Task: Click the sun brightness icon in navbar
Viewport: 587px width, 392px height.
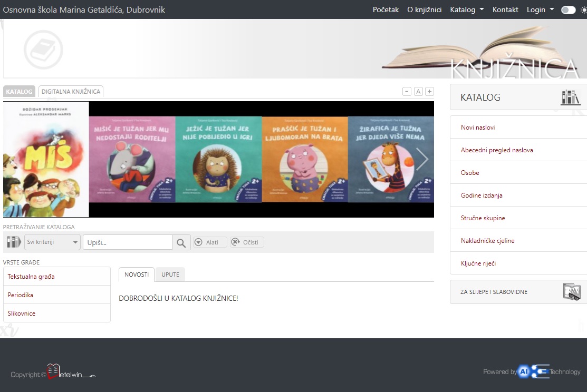Action: pyautogui.click(x=584, y=9)
